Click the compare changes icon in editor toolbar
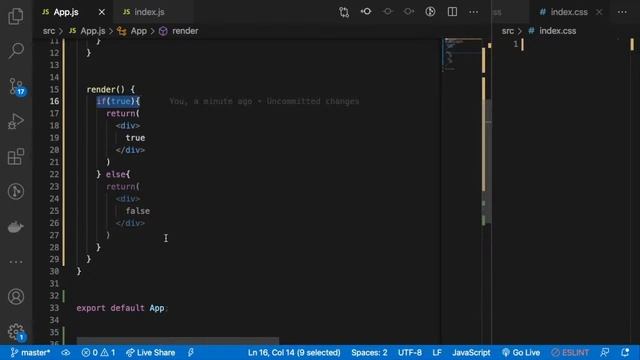This screenshot has height=360, width=640. [x=344, y=12]
